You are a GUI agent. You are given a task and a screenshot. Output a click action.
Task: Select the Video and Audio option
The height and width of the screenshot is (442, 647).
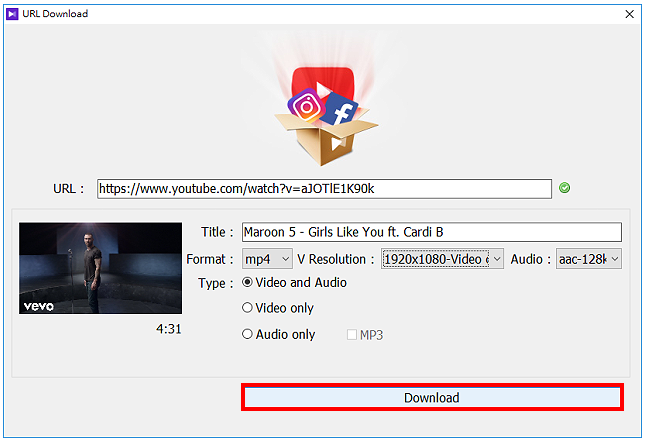pyautogui.click(x=295, y=282)
